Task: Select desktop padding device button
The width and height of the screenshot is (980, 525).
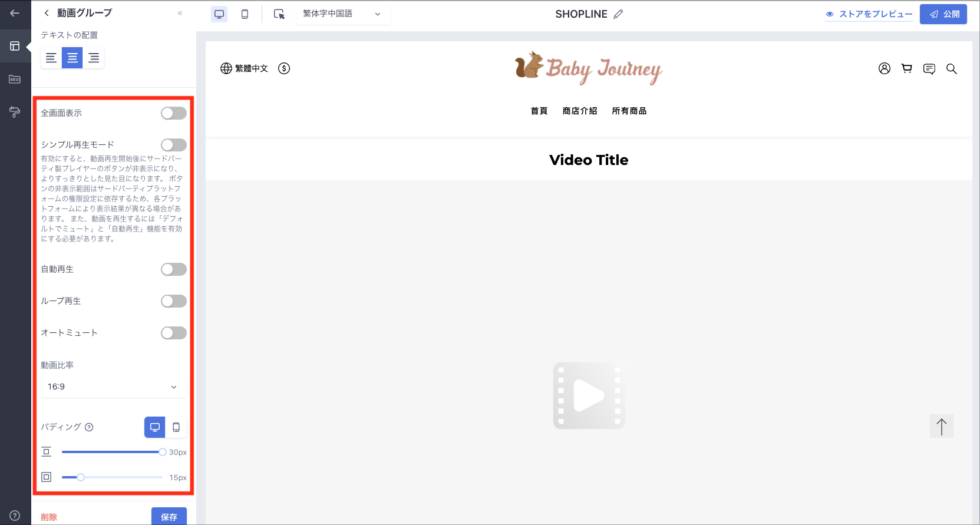Action: tap(155, 427)
